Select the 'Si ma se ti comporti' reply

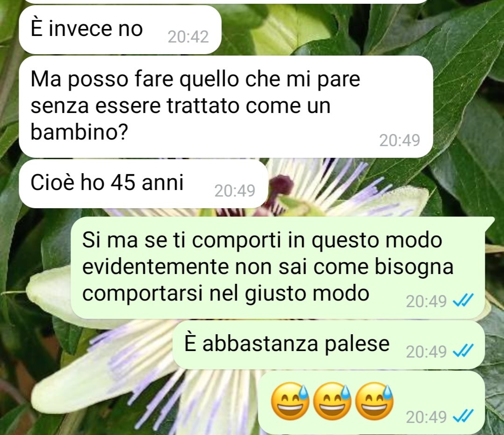[278, 267]
